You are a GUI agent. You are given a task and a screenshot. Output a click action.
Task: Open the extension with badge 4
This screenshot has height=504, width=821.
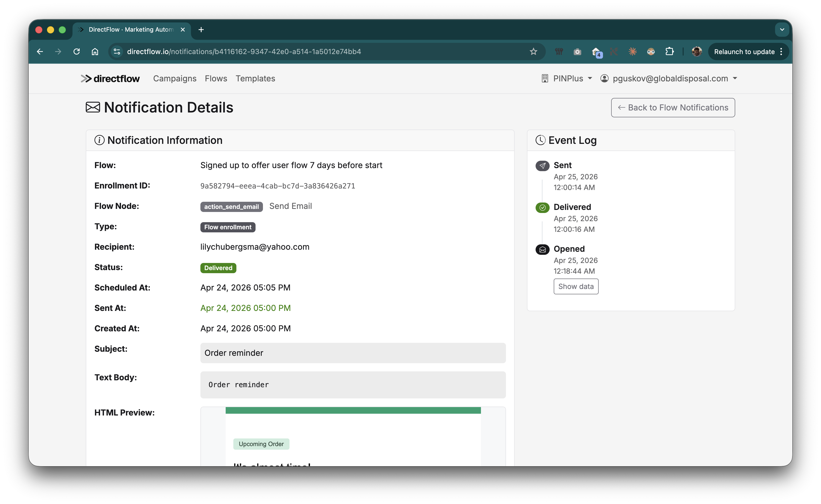point(596,52)
